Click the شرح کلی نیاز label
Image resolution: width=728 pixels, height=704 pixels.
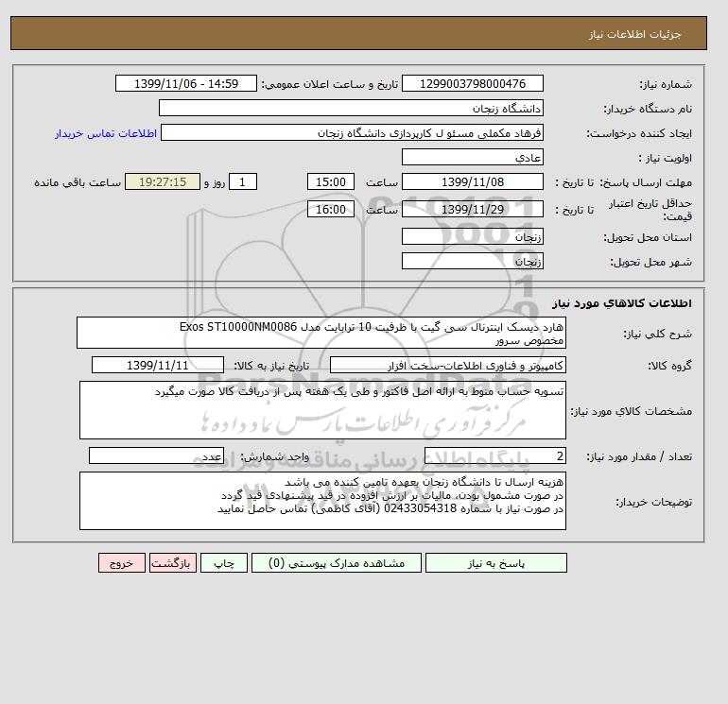point(657,334)
